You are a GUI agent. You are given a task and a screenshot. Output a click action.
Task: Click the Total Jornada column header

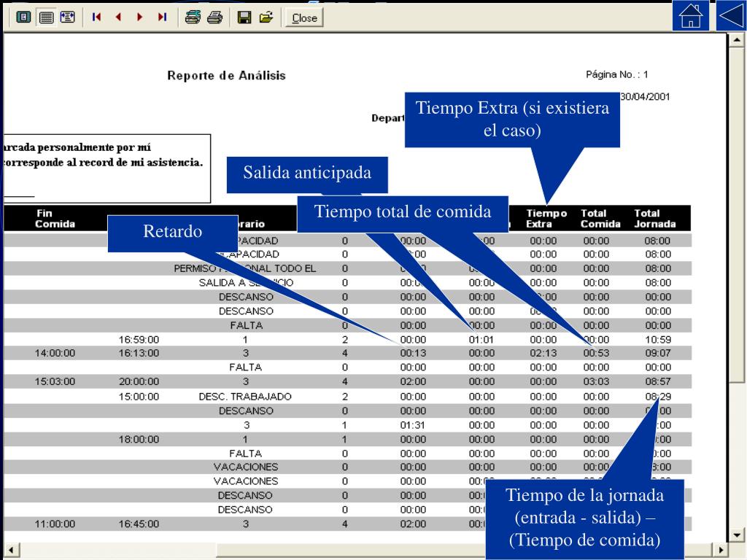click(x=654, y=219)
